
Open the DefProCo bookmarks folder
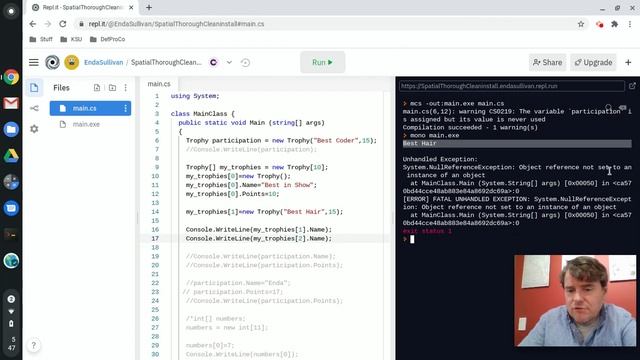pyautogui.click(x=107, y=39)
